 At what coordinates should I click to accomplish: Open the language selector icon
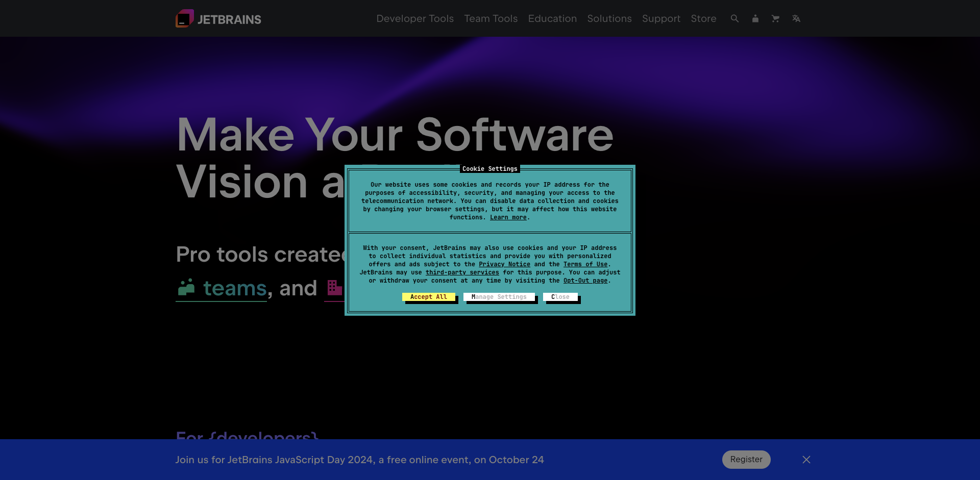tap(796, 18)
